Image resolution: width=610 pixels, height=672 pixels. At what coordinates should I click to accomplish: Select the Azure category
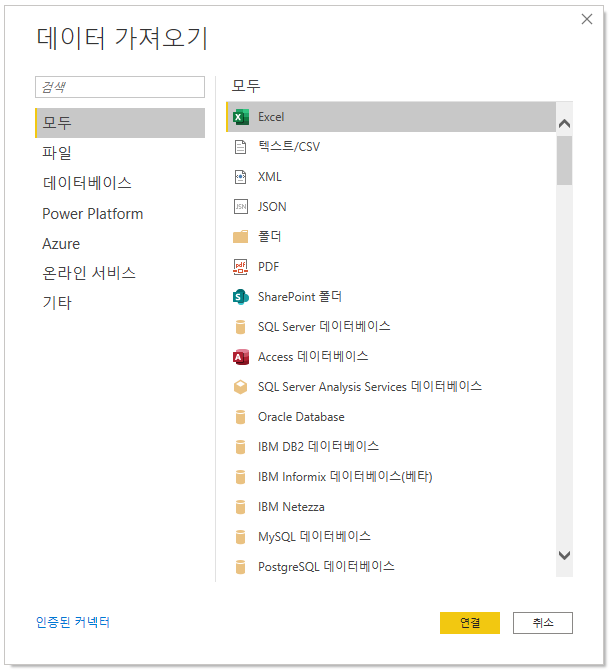click(x=120, y=243)
